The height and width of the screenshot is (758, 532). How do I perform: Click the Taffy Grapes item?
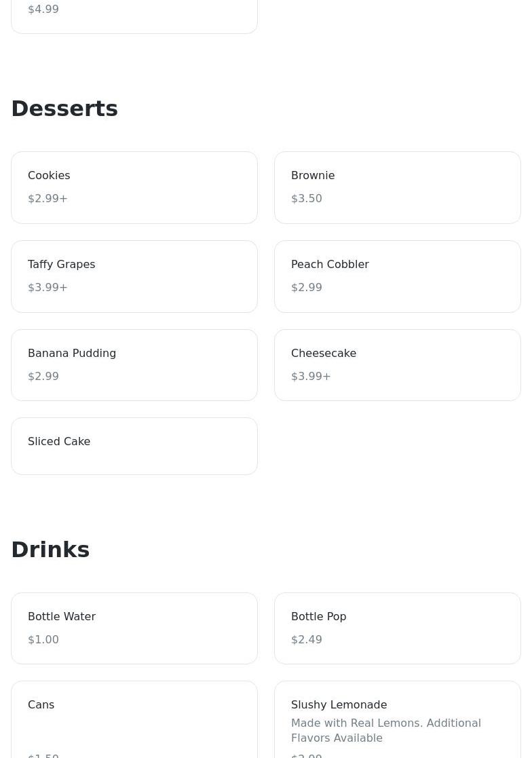tap(134, 276)
